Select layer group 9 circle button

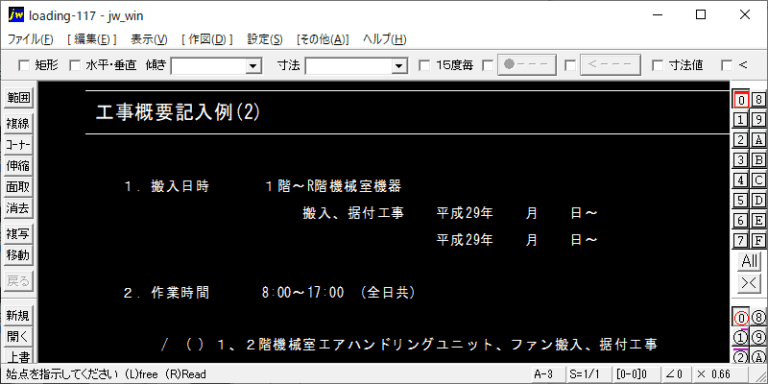tap(758, 337)
